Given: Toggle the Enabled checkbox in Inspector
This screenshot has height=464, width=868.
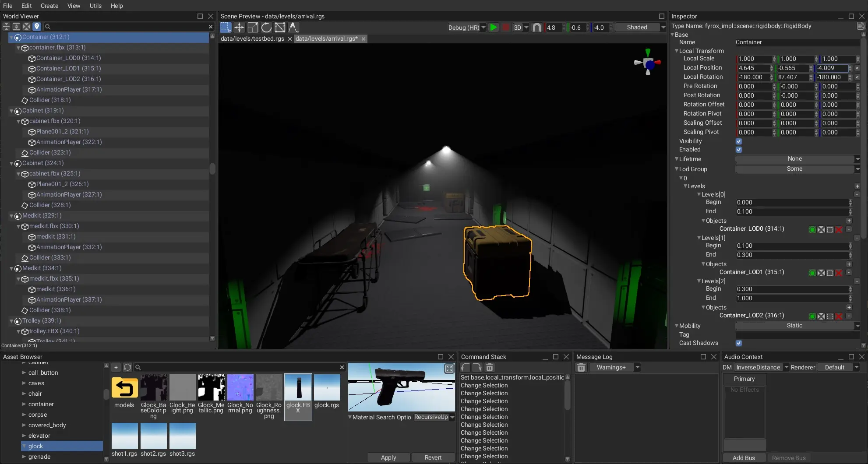Looking at the screenshot, I should tap(739, 150).
